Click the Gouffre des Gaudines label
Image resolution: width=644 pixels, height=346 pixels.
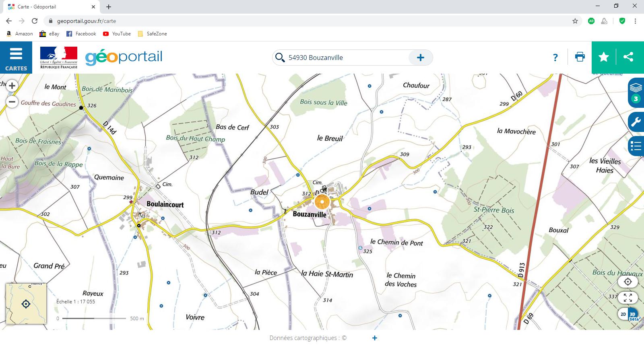48,103
